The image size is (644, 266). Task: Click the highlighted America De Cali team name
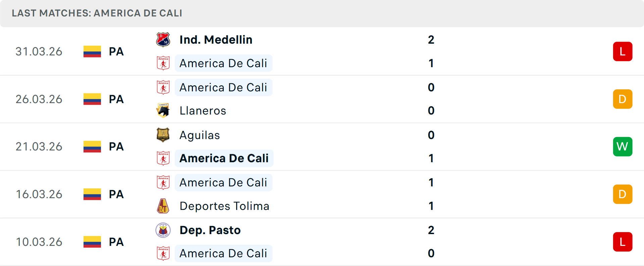pyautogui.click(x=224, y=158)
